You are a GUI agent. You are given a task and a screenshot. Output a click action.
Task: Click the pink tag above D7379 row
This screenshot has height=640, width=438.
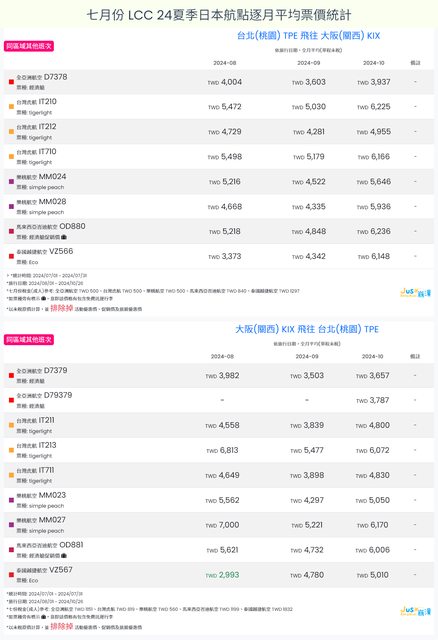29,340
